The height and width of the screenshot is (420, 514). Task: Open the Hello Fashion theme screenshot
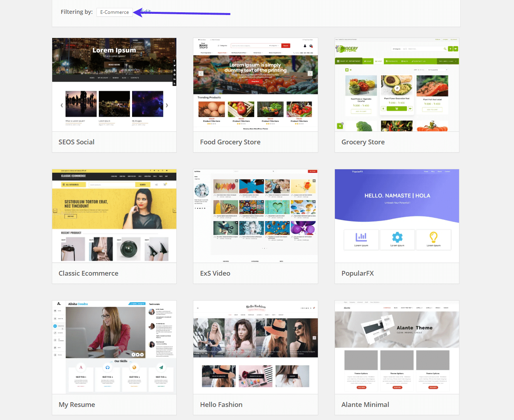pyautogui.click(x=255, y=347)
